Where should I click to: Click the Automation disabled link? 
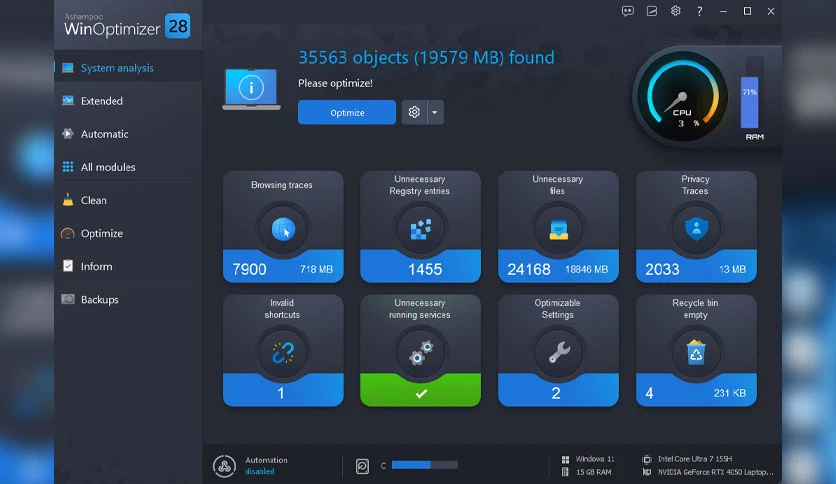tap(260, 472)
